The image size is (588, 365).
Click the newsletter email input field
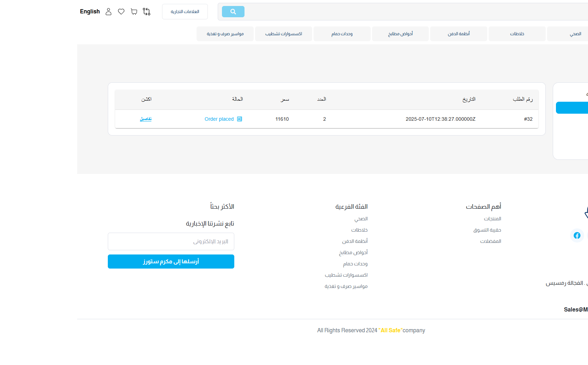click(171, 241)
